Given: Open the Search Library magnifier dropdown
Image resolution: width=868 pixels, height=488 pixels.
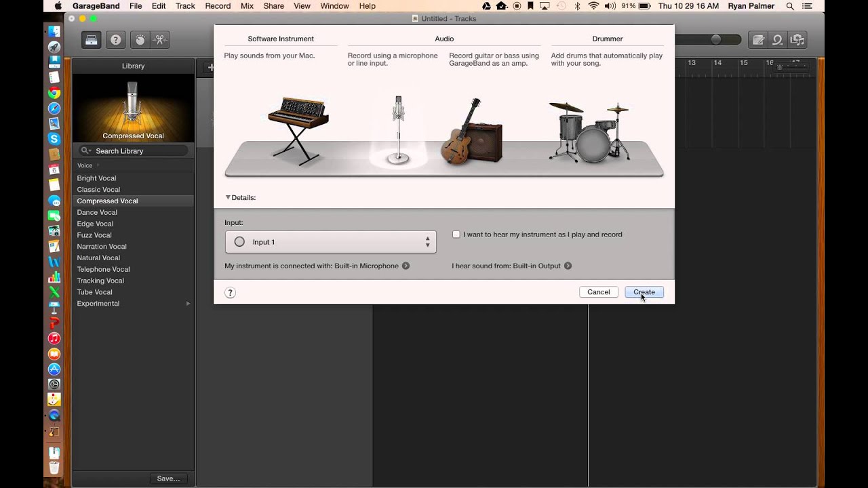Looking at the screenshot, I should click(x=86, y=151).
